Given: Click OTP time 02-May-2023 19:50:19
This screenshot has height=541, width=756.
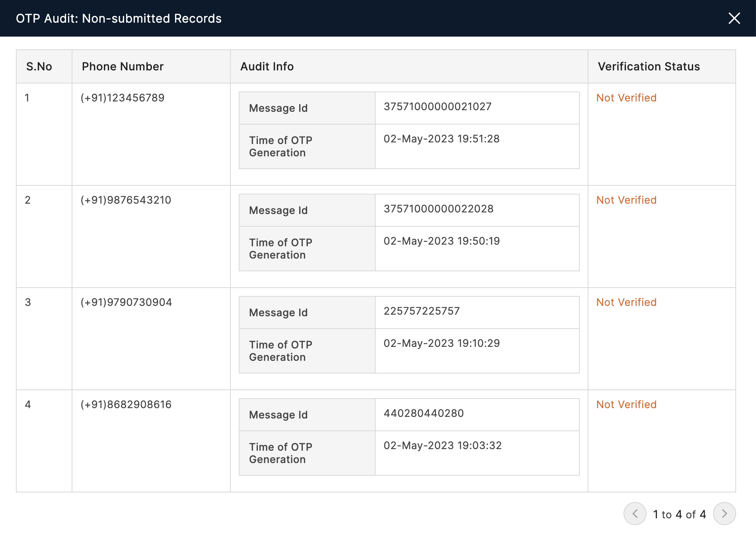Looking at the screenshot, I should pyautogui.click(x=442, y=241).
